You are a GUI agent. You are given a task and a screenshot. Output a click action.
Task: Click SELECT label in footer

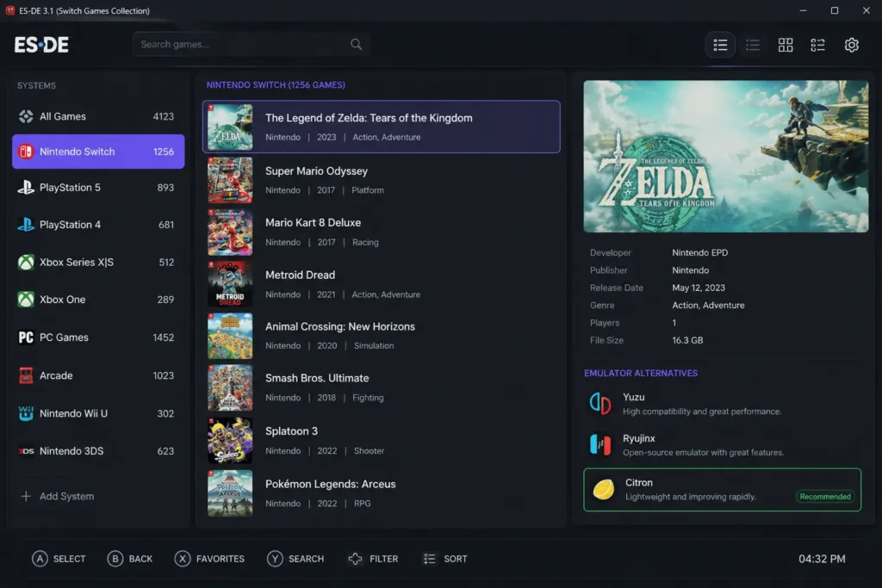[x=69, y=559]
